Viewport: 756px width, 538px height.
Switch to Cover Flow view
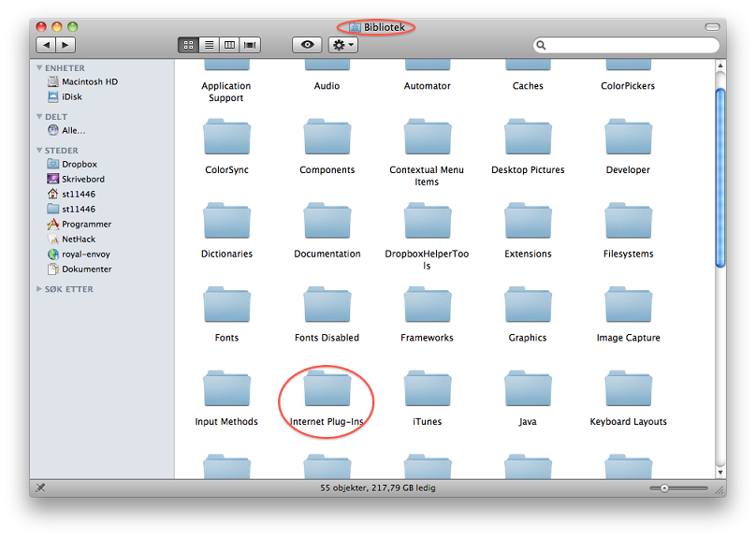click(x=250, y=45)
